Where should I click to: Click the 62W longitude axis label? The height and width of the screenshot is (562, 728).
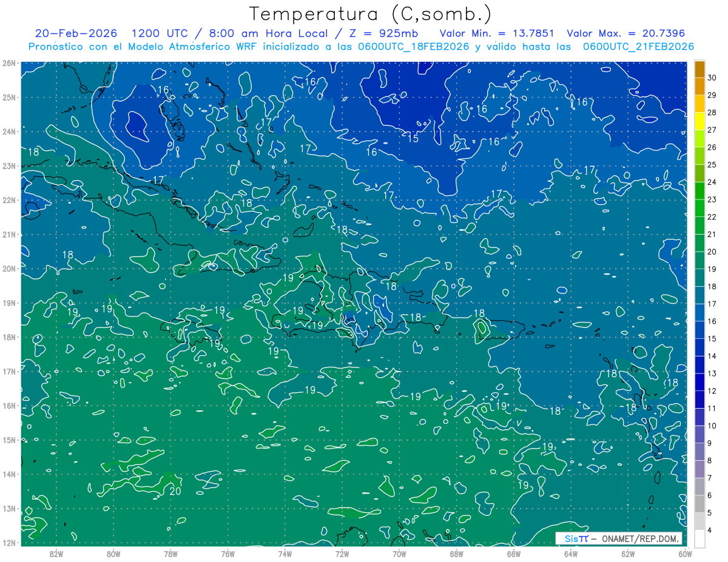pyautogui.click(x=628, y=553)
